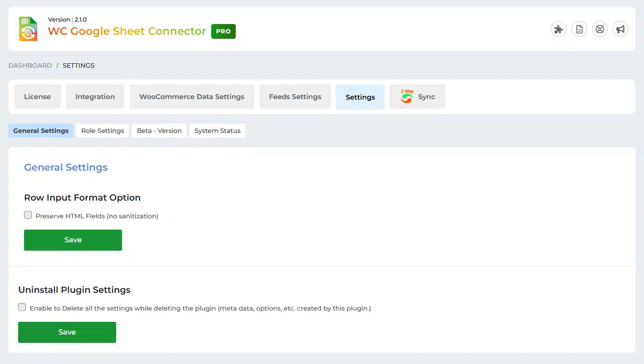Open WooCommerce Data Settings tab
The height and width of the screenshot is (364, 644).
coord(192,97)
